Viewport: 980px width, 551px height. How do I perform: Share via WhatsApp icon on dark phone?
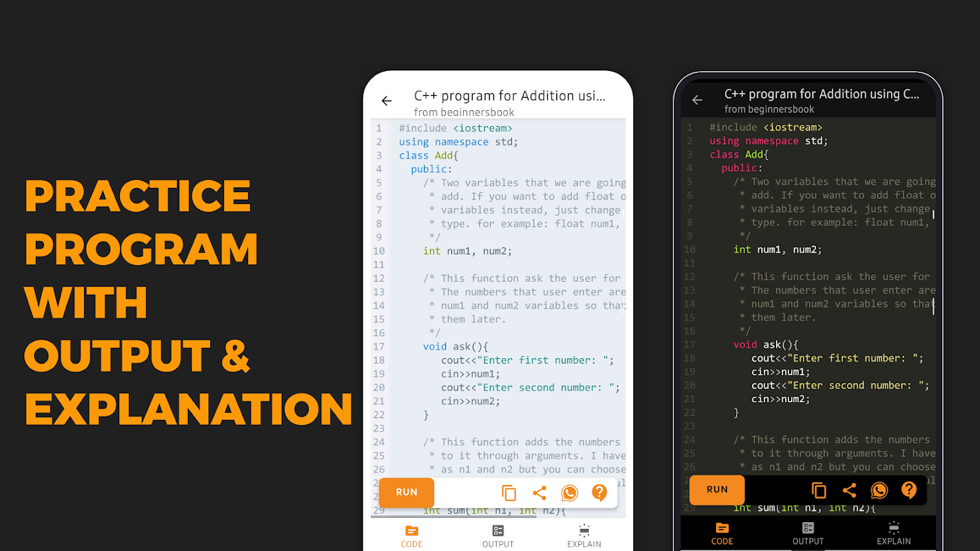pyautogui.click(x=879, y=490)
